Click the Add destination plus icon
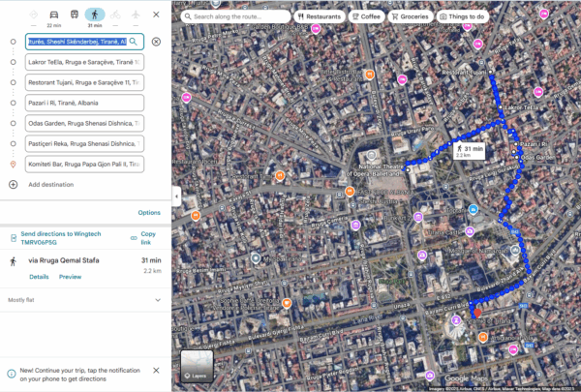This screenshot has width=581, height=392. [x=13, y=184]
